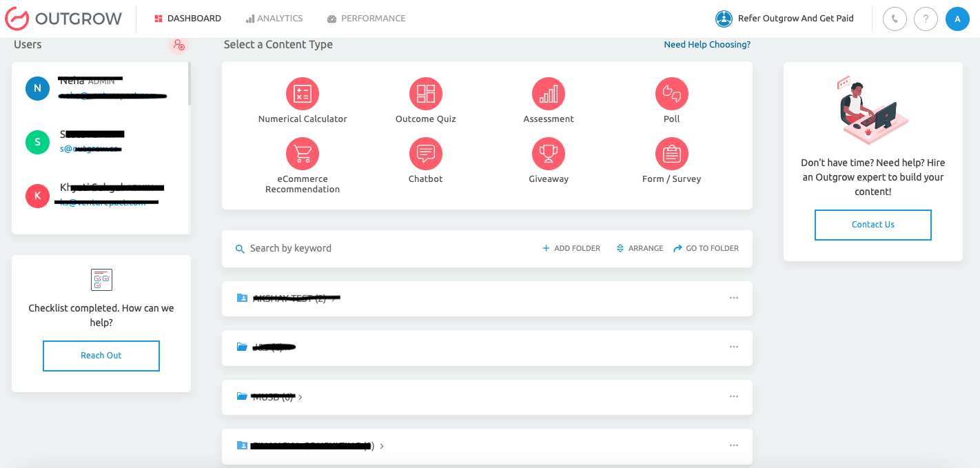
Task: Open options menu for third folder row
Action: tap(734, 396)
